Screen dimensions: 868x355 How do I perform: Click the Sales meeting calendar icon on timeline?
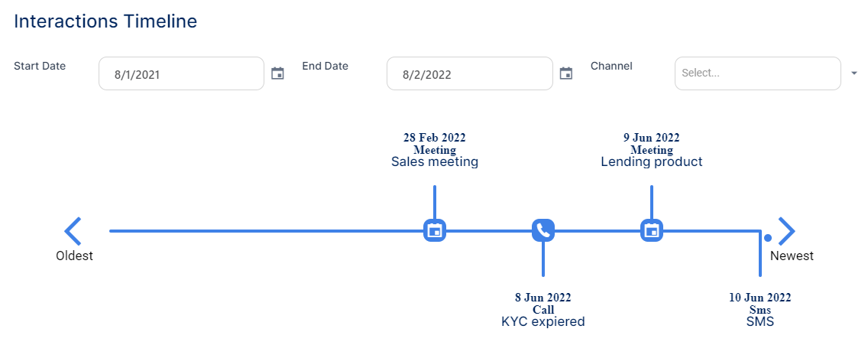pos(435,230)
